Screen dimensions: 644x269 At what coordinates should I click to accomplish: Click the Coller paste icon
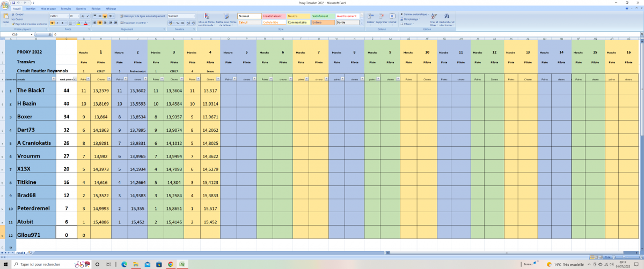coord(6,18)
